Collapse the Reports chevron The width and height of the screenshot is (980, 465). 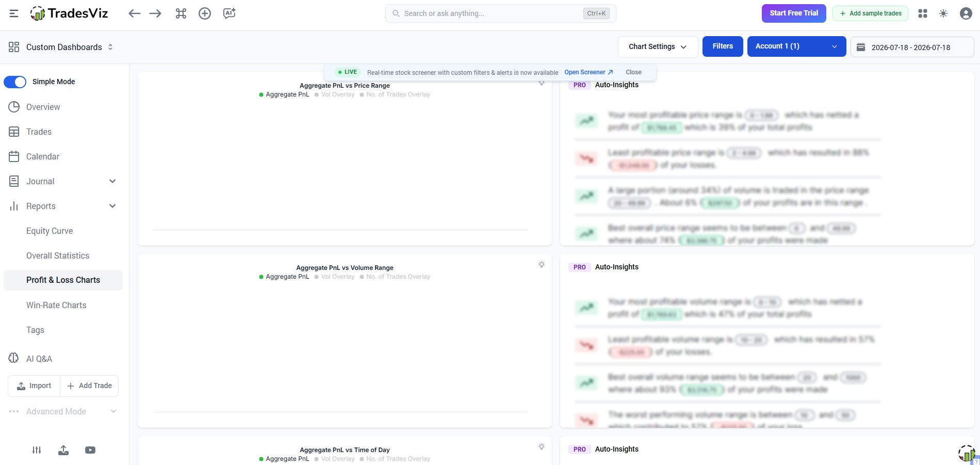[112, 206]
